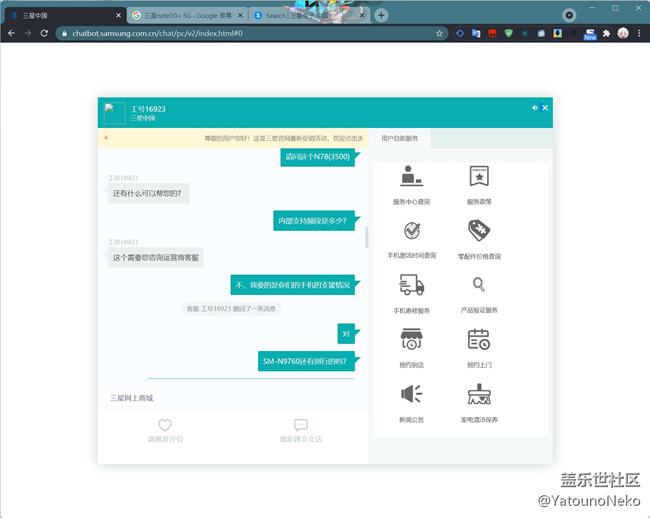Bookmark this page with star icon
650x518 pixels.
439,33
